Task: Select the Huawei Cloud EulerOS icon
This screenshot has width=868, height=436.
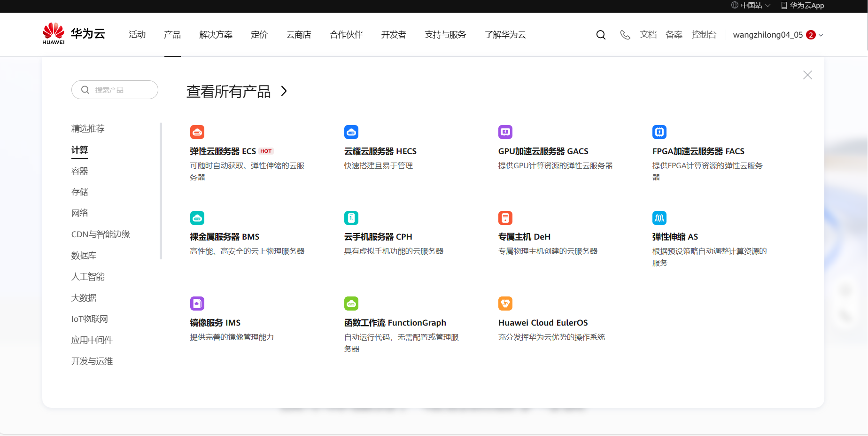Action: point(505,304)
